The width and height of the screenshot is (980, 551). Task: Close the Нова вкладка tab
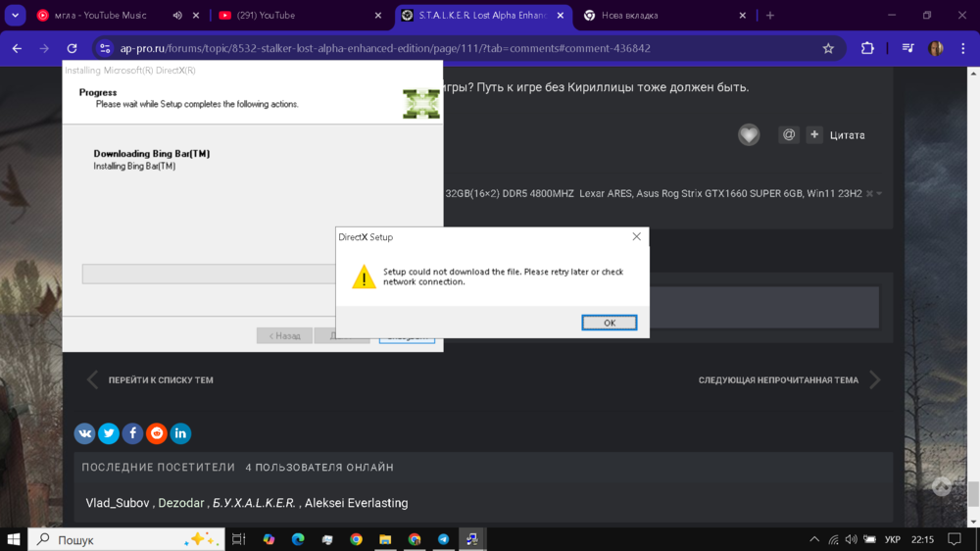point(743,15)
